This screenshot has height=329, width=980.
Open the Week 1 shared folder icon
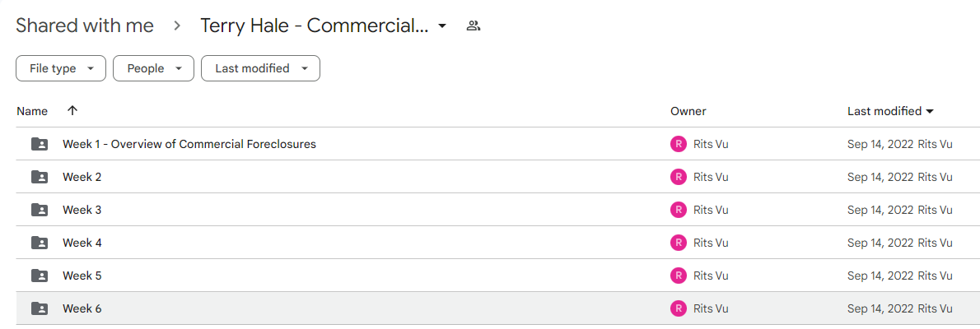pyautogui.click(x=40, y=144)
